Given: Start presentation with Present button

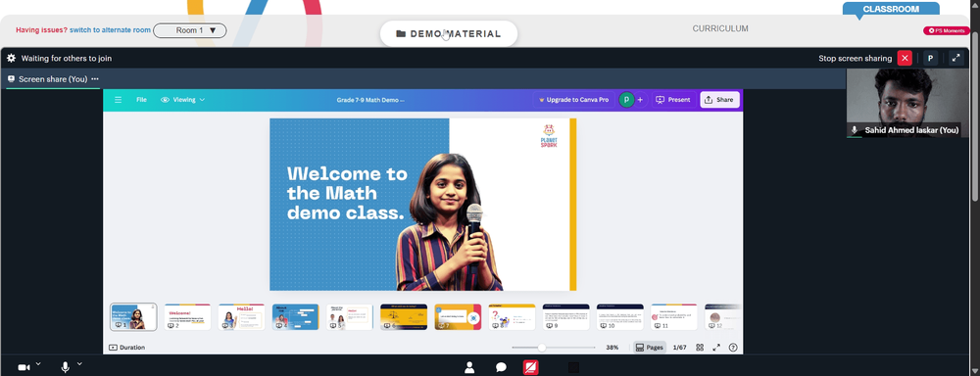Looking at the screenshot, I should click(x=674, y=99).
